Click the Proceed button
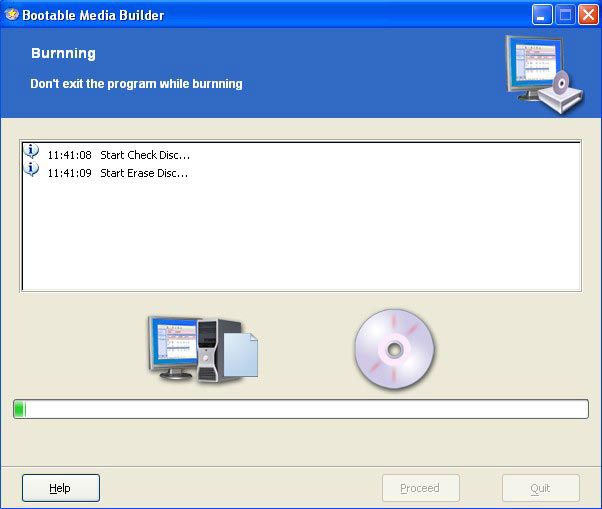 (421, 488)
